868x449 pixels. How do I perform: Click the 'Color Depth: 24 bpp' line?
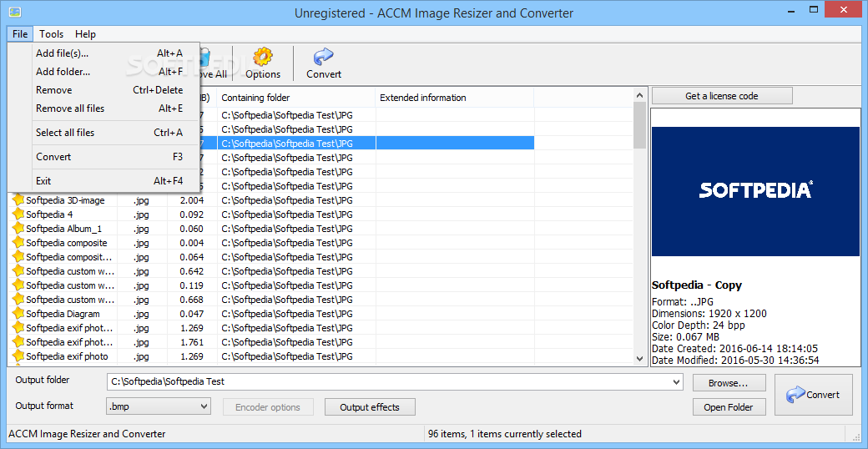(x=698, y=325)
